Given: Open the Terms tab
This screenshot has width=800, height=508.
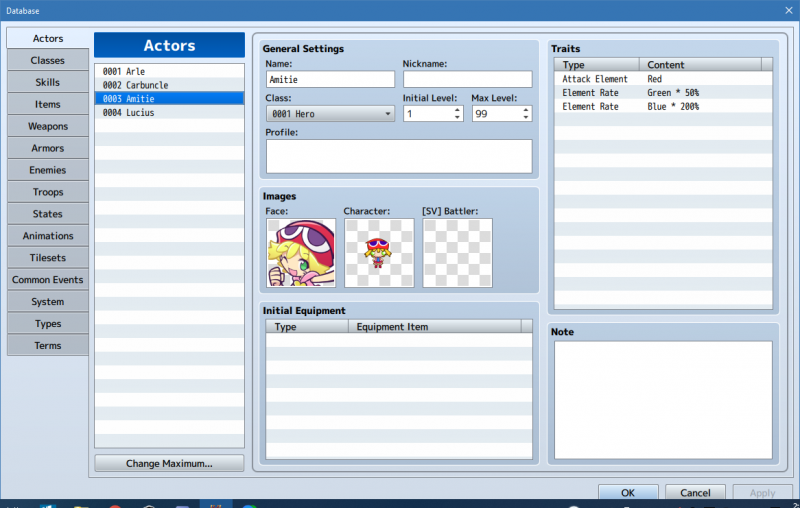Looking at the screenshot, I should [48, 345].
